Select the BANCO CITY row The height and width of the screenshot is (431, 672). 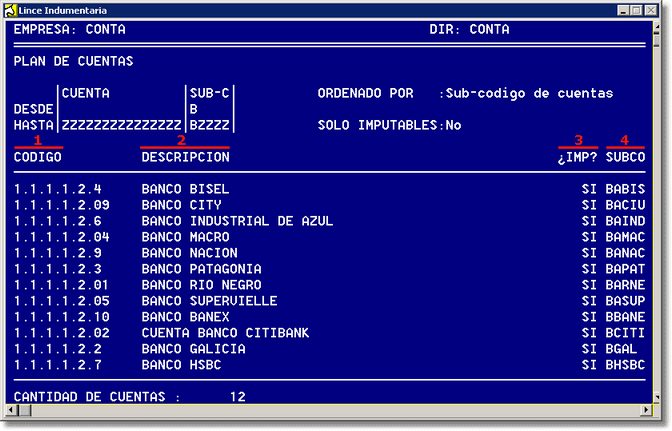pyautogui.click(x=329, y=205)
